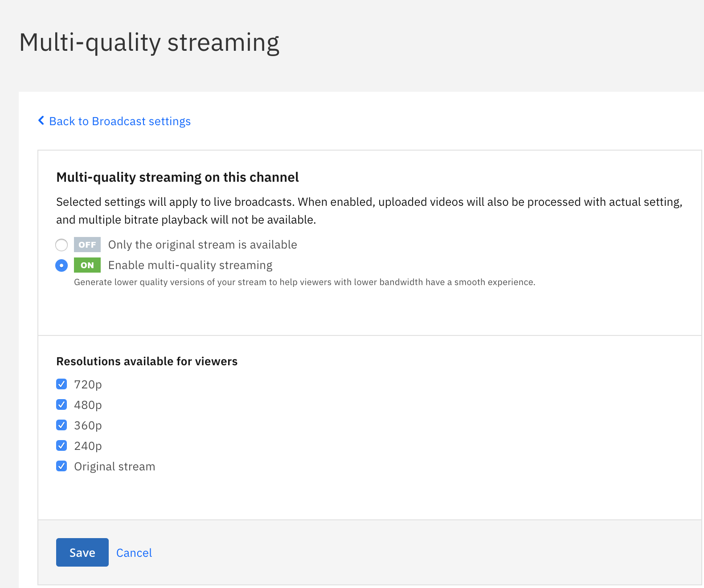704x588 pixels.
Task: Click the 240p label text
Action: coord(88,446)
